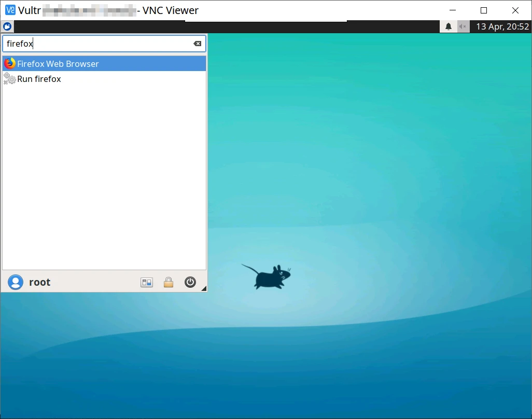Click the firefox search input field

[x=104, y=44]
